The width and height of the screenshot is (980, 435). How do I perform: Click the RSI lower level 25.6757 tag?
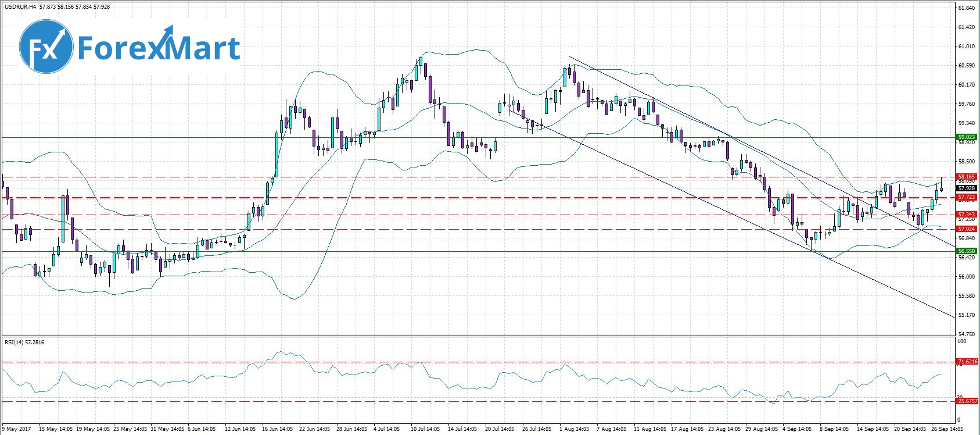click(x=967, y=401)
